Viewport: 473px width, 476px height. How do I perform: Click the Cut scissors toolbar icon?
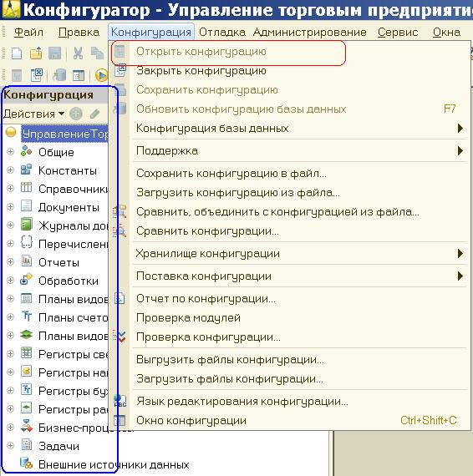pos(78,53)
